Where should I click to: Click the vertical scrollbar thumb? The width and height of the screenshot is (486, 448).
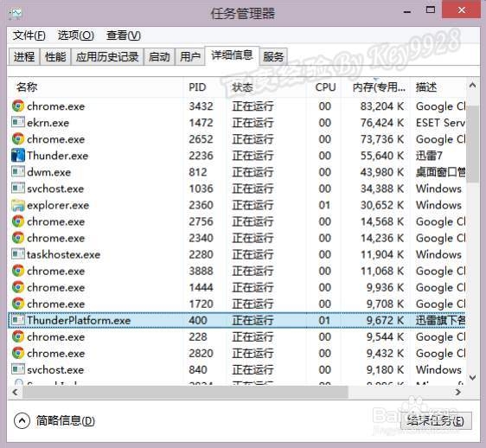tap(472, 144)
